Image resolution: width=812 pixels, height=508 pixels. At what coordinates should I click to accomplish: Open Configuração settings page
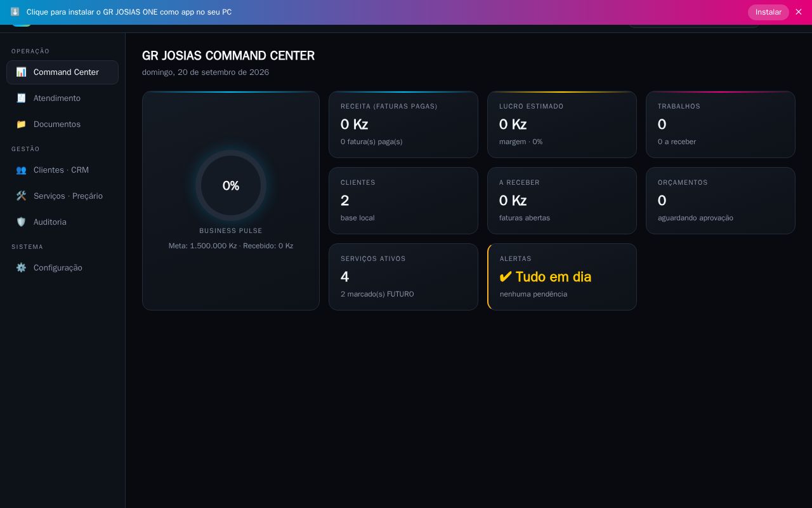(62, 268)
